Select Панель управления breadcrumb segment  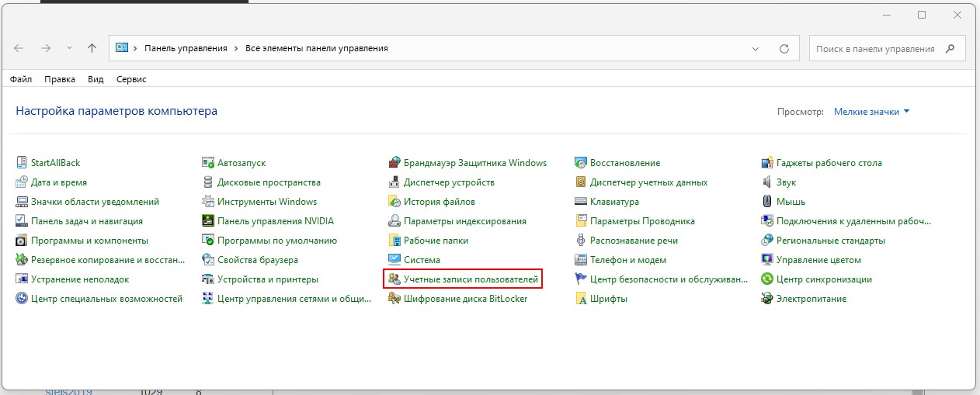tap(186, 48)
